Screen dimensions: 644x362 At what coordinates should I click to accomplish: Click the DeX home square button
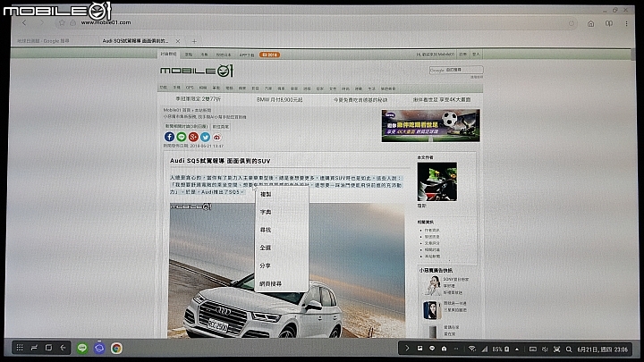point(48,348)
